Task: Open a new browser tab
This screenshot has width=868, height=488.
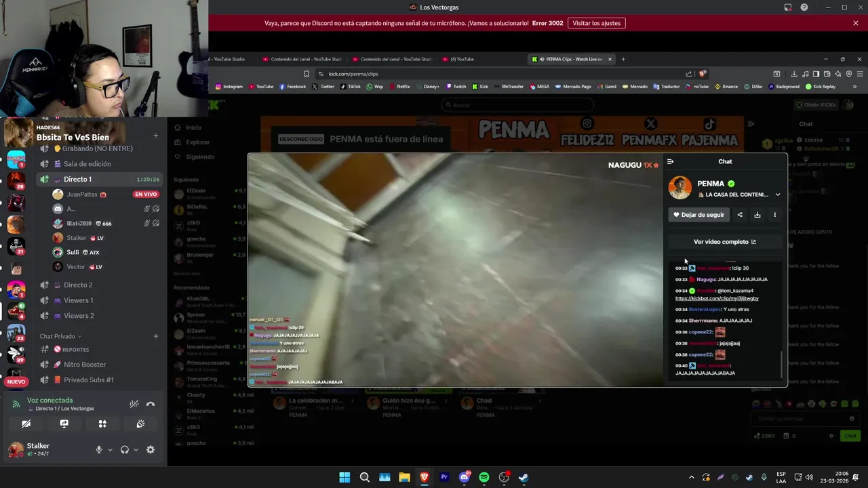Action: (x=623, y=59)
